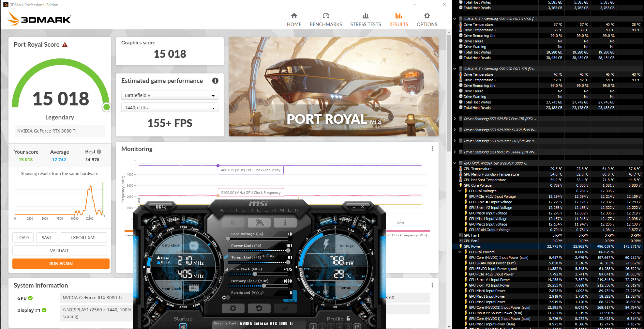The image size is (644, 329).
Task: Collapse the GPU [#0] GeForce RTX 3080 Ti group
Action: pos(455,163)
